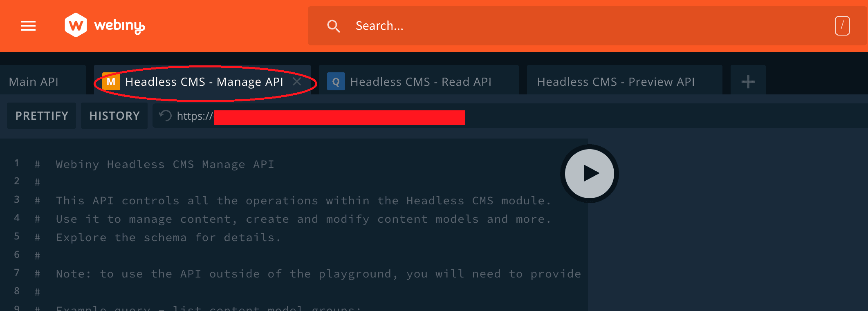The height and width of the screenshot is (311, 868).
Task: Click the orange M icon on Manage API tab
Action: (x=111, y=82)
